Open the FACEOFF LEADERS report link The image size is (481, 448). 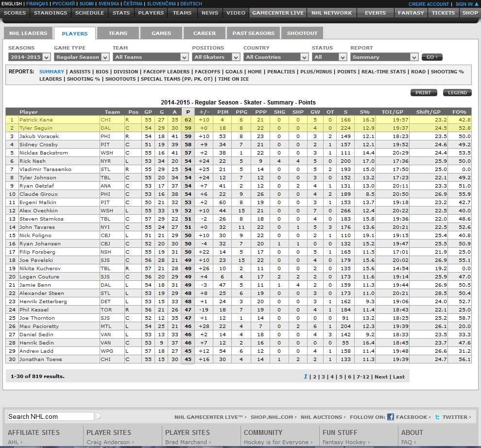[x=167, y=71]
